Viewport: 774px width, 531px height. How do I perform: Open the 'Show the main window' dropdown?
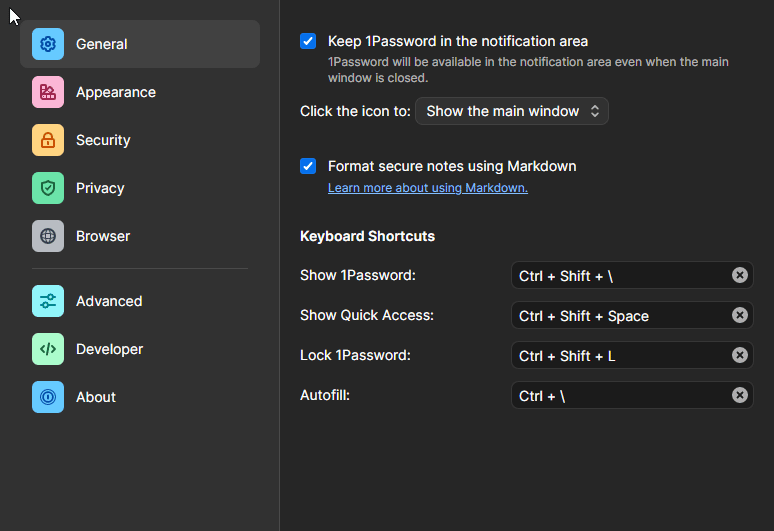pos(512,111)
